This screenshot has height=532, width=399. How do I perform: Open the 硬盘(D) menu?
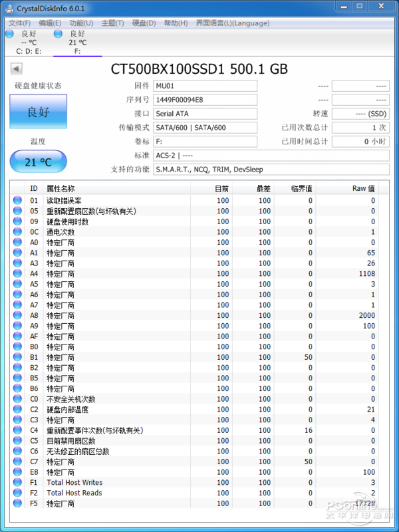point(144,23)
